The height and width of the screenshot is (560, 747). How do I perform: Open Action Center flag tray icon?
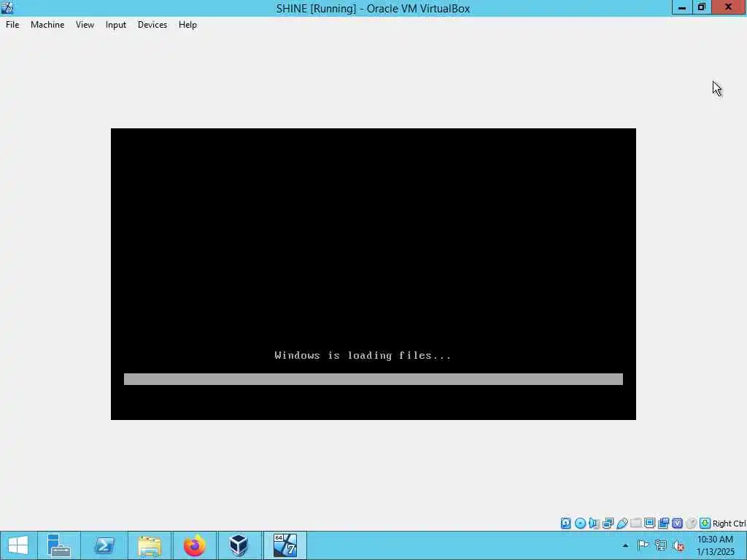(x=643, y=545)
